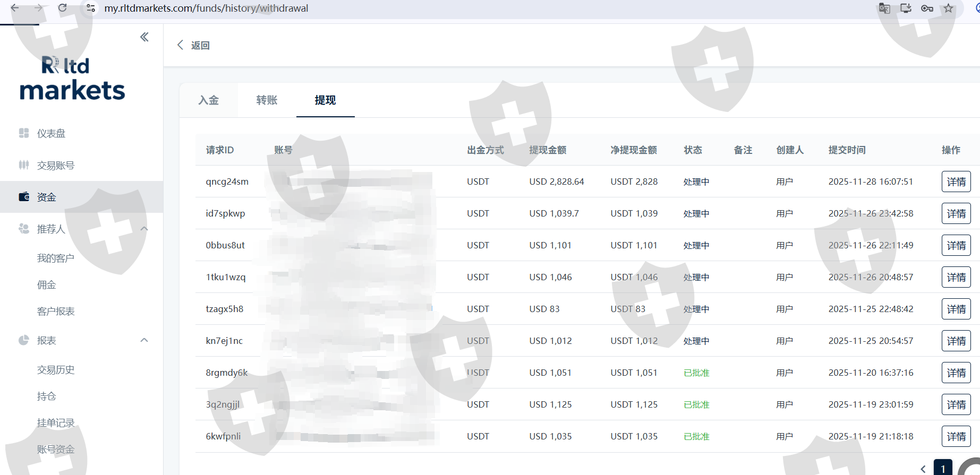Click the back chevron next to 返回

[180, 45]
